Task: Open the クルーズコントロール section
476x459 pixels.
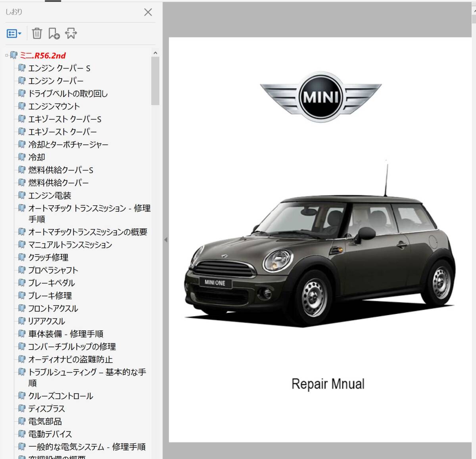Action: (x=60, y=396)
